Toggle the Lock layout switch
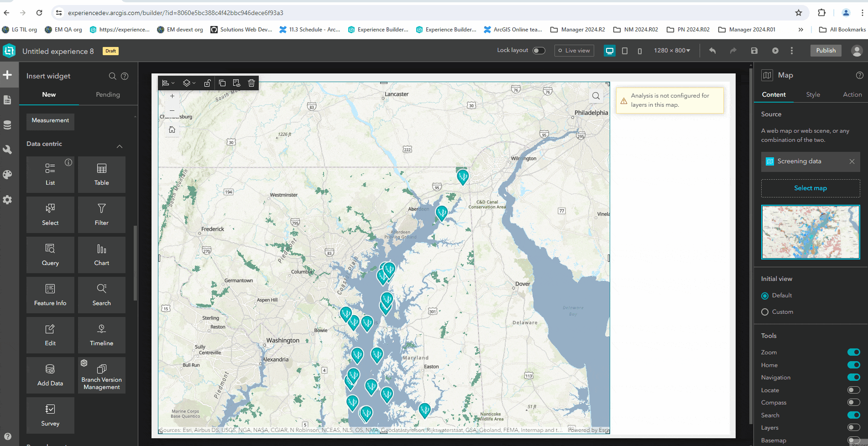This screenshot has height=446, width=868. (x=539, y=51)
